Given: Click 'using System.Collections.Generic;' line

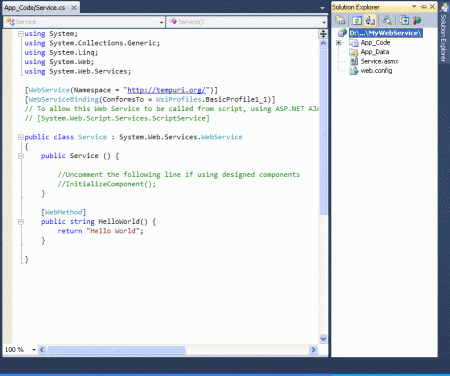Looking at the screenshot, I should click(92, 43).
